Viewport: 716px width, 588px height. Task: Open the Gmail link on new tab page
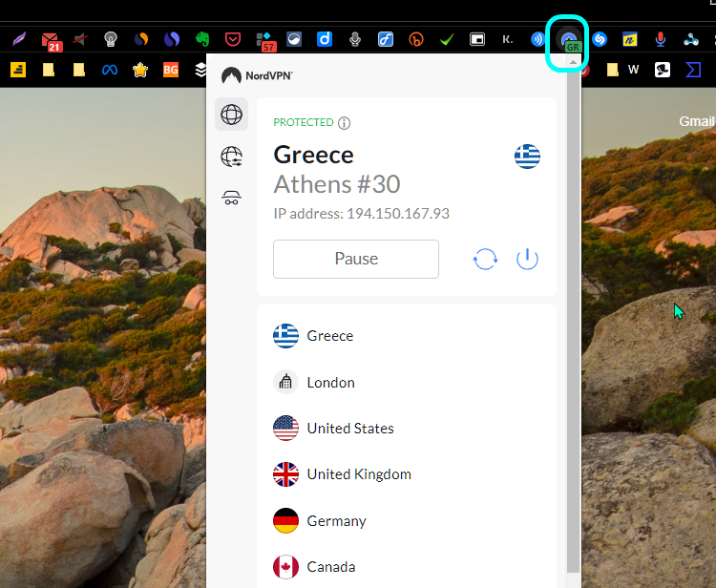(x=696, y=121)
